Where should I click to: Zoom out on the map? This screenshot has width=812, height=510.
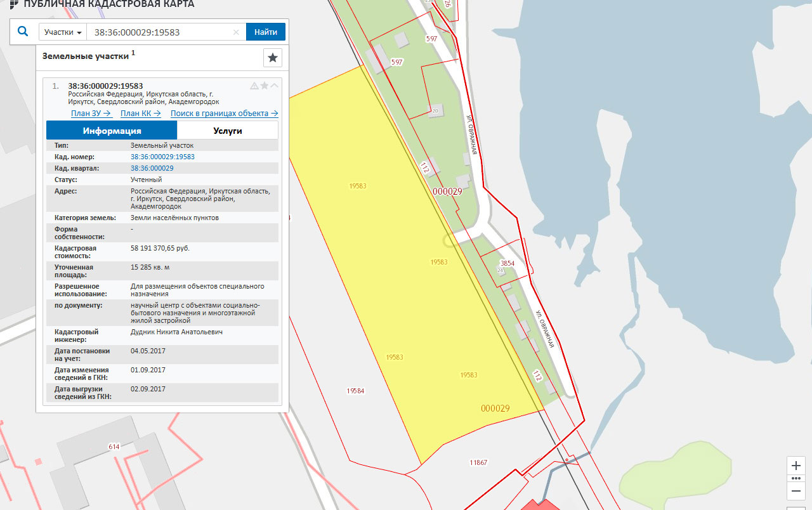point(796,490)
